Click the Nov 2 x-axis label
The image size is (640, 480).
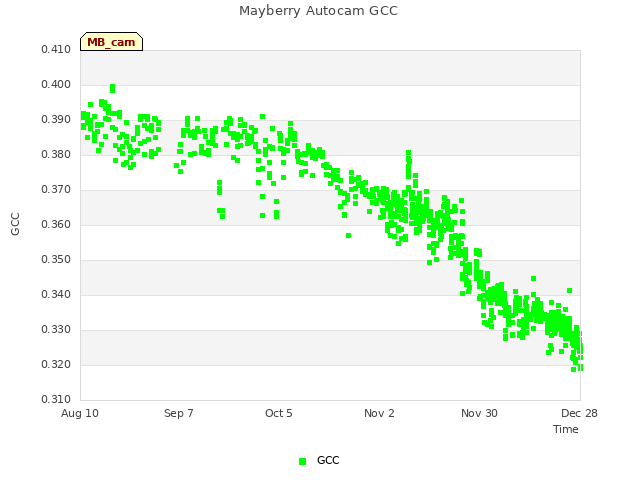(x=379, y=413)
